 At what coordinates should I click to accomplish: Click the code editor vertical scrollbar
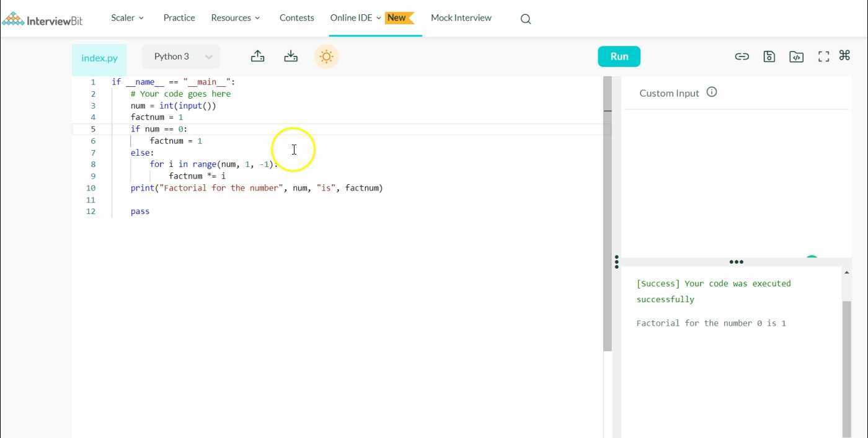click(x=608, y=214)
